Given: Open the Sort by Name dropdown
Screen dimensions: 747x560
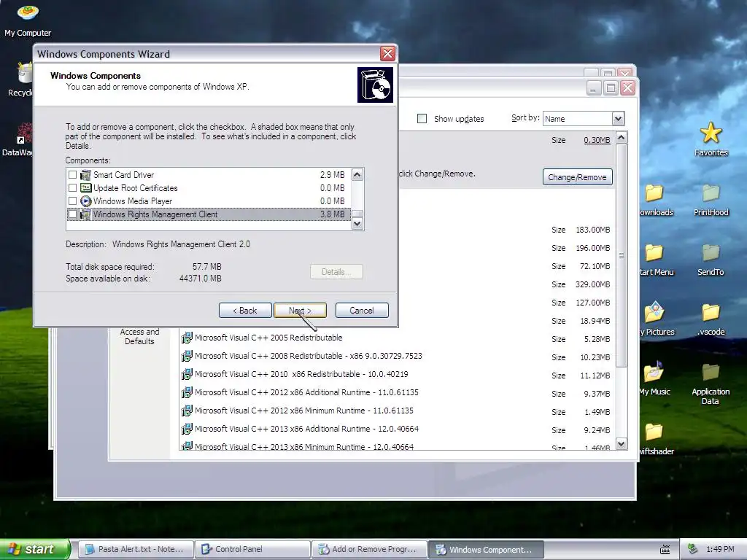Looking at the screenshot, I should click(x=618, y=119).
